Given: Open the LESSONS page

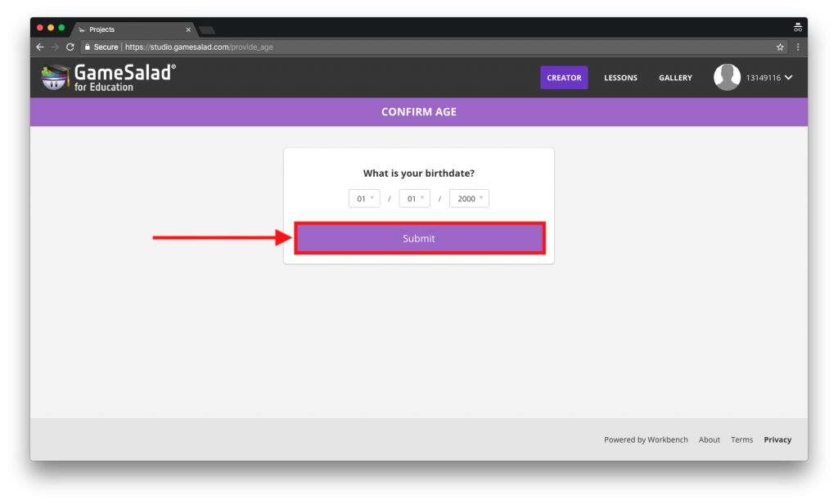Looking at the screenshot, I should point(620,78).
